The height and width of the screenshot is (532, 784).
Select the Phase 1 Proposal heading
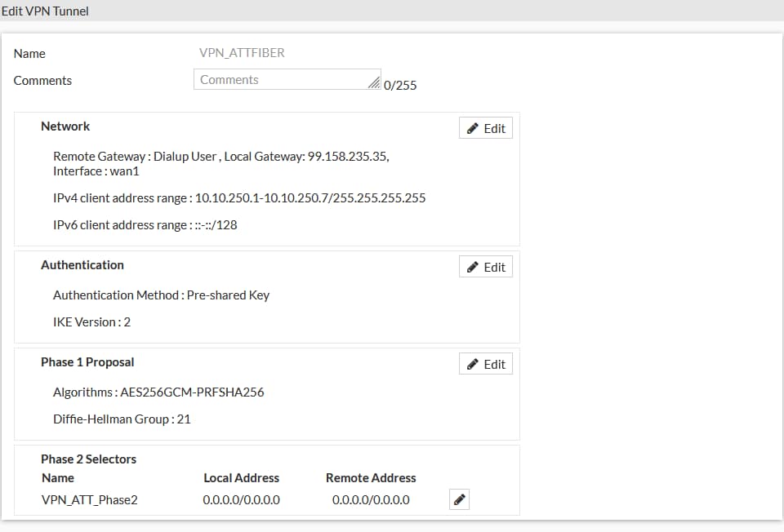coord(87,362)
